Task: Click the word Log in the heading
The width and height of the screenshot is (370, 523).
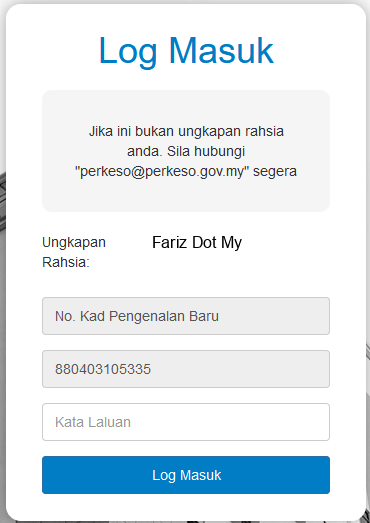Action: (x=128, y=52)
